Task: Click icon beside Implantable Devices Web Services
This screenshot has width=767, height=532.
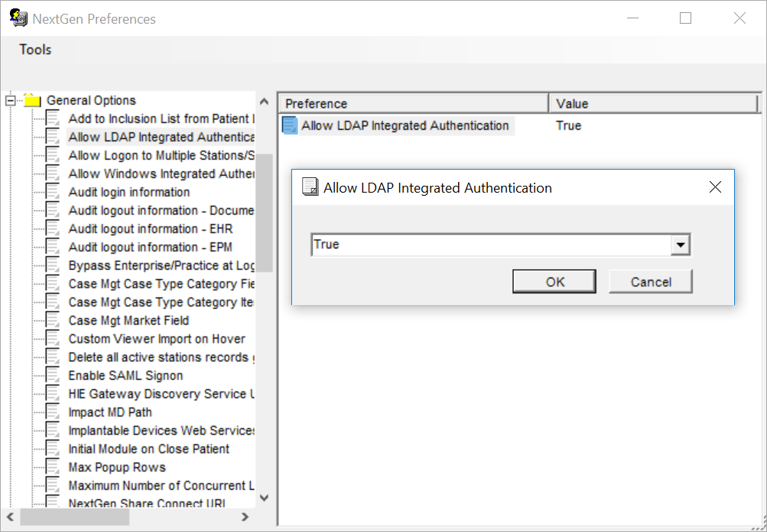Action: tap(52, 430)
